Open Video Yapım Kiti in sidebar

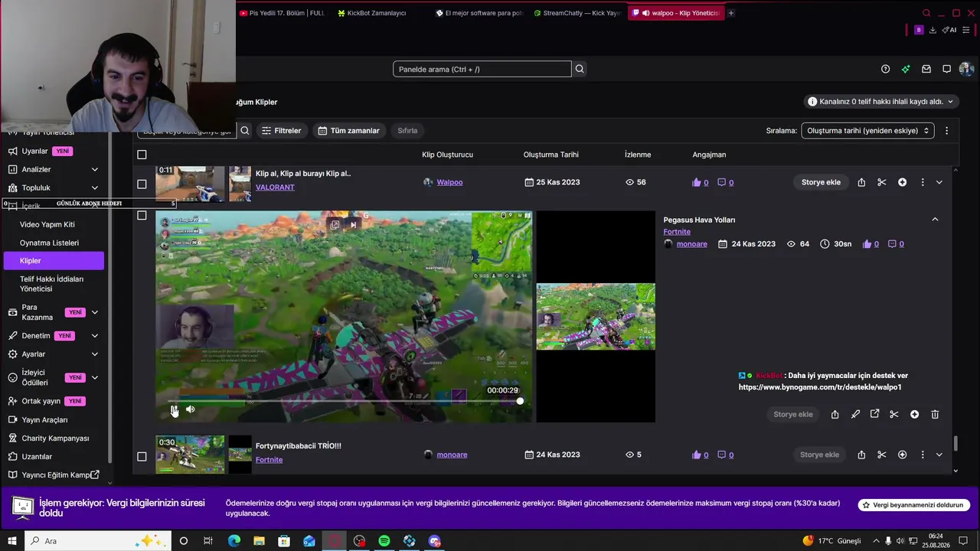[47, 224]
